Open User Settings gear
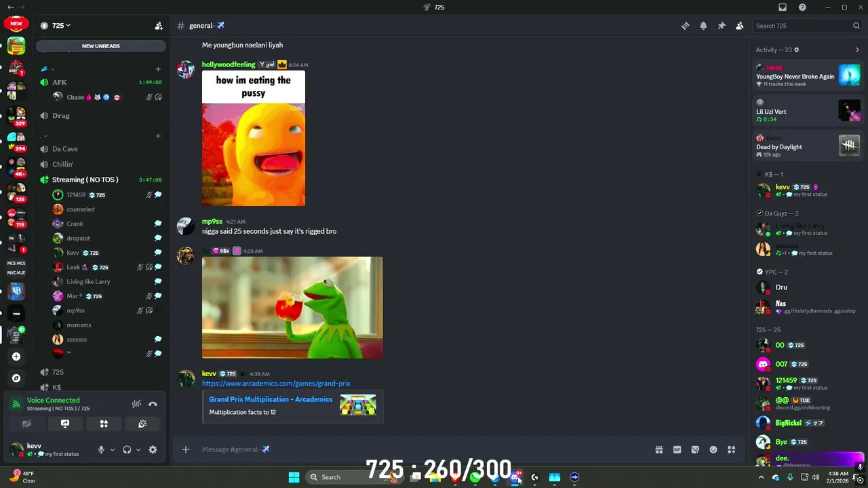Image resolution: width=868 pixels, height=488 pixels. click(153, 449)
